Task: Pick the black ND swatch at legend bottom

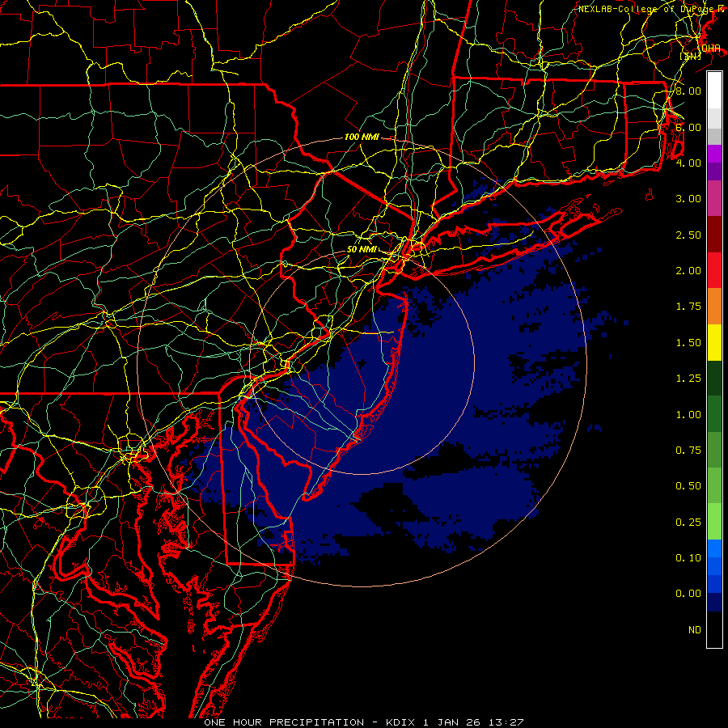Action: [714, 629]
